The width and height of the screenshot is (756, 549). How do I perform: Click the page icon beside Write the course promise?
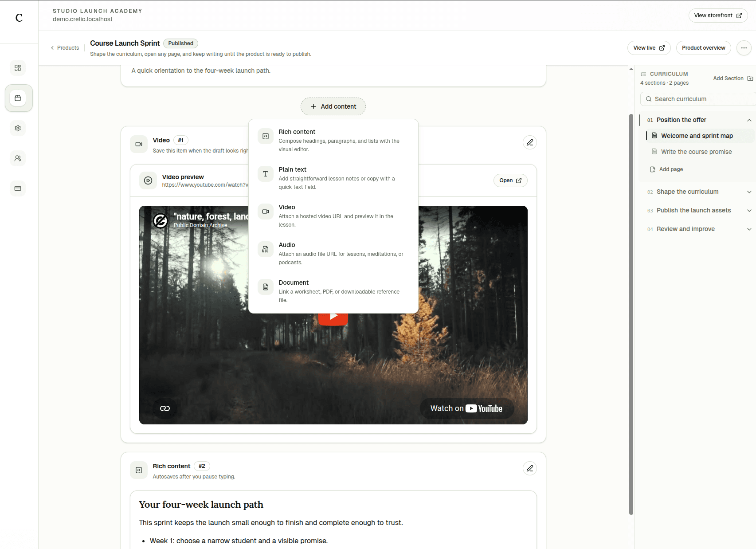654,151
